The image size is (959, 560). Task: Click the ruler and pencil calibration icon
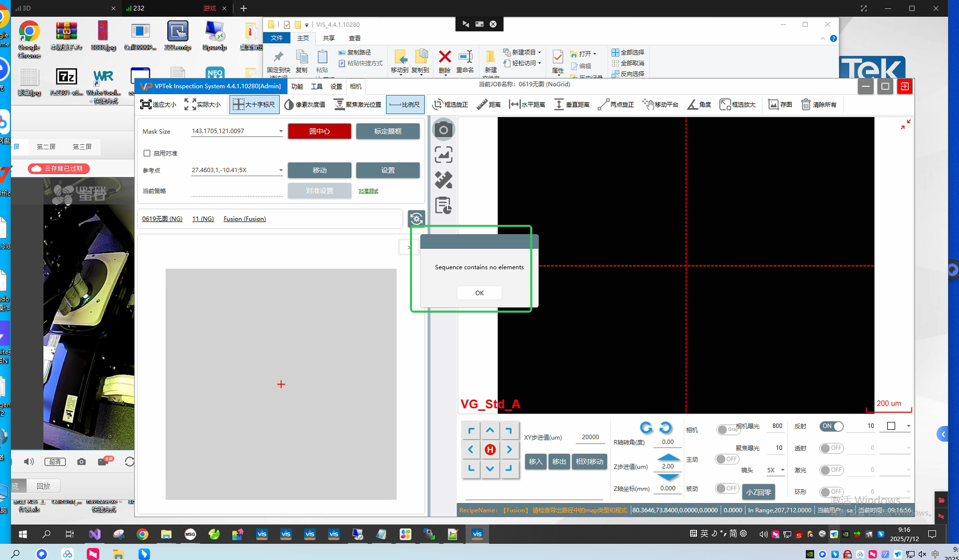click(x=443, y=180)
